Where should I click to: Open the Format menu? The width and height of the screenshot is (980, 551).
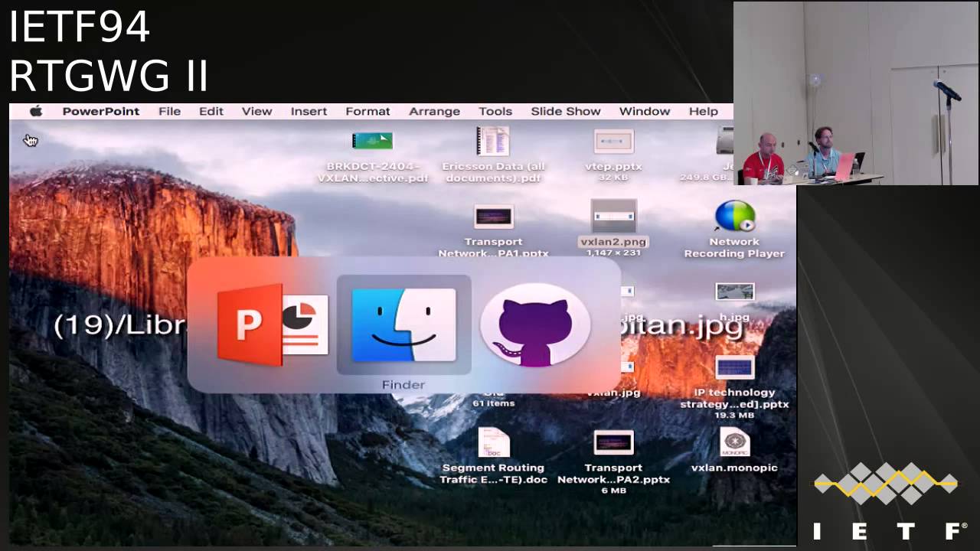367,111
